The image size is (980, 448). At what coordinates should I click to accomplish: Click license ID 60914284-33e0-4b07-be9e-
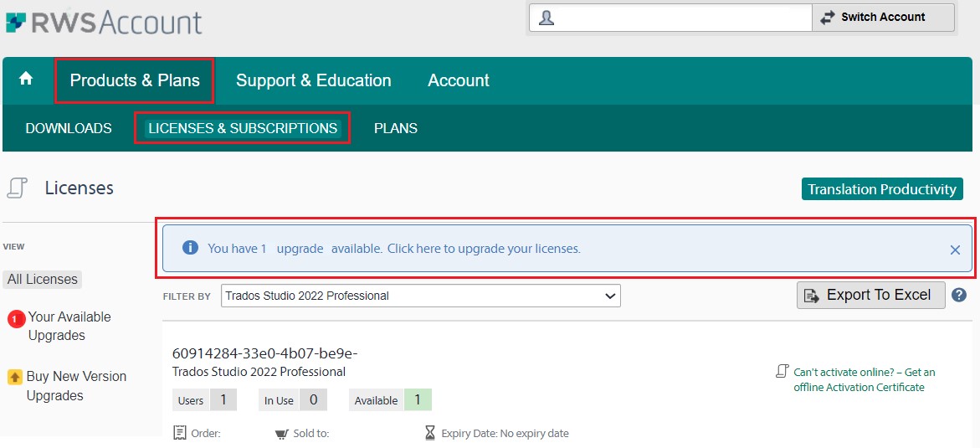(265, 353)
